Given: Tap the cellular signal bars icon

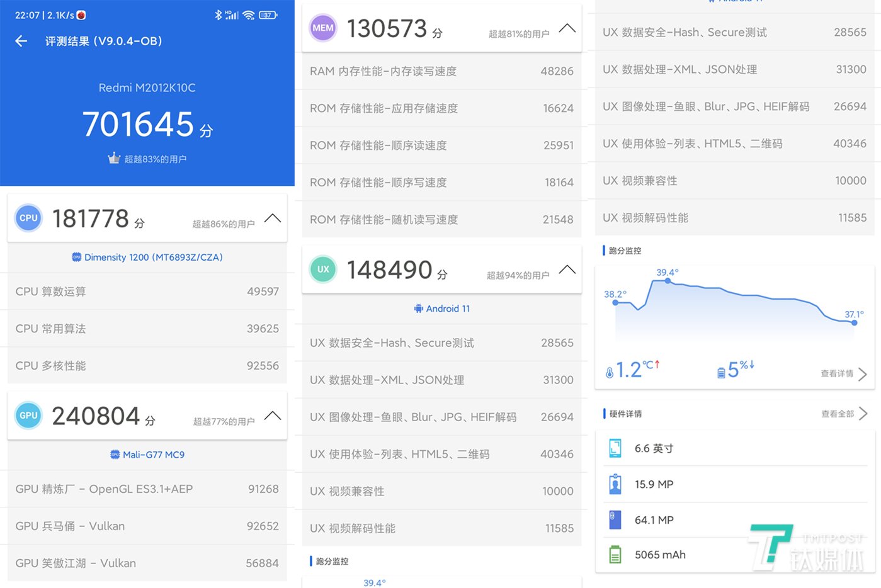Looking at the screenshot, I should pos(232,14).
